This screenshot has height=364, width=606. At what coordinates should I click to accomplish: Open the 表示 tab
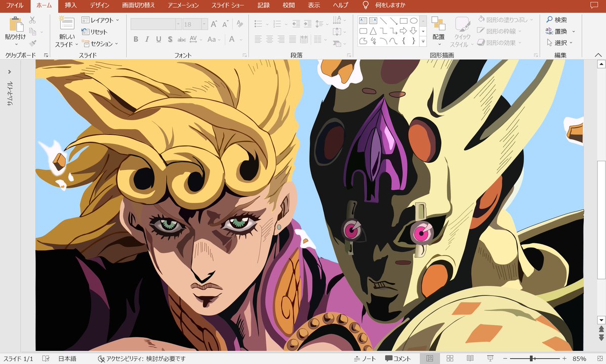pos(314,6)
